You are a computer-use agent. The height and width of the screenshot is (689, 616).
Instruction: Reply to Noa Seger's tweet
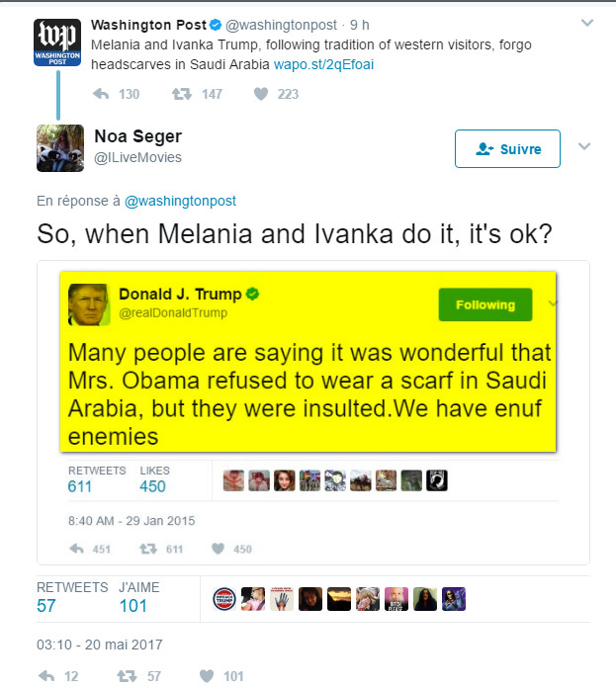45,676
